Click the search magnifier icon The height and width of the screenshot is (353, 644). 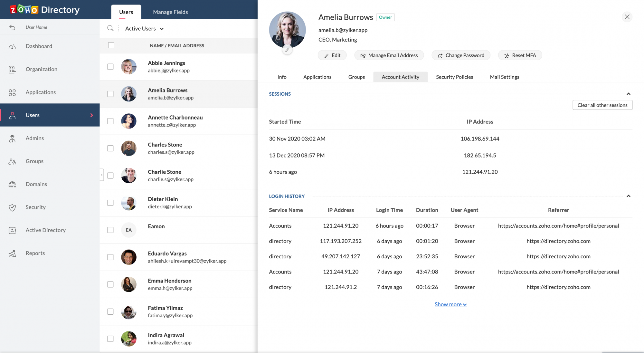[x=110, y=28]
